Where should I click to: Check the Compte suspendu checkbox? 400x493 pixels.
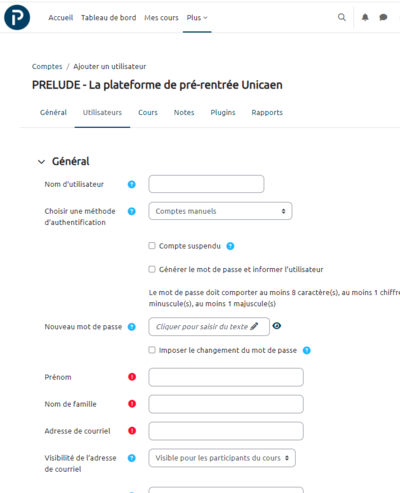tap(152, 246)
